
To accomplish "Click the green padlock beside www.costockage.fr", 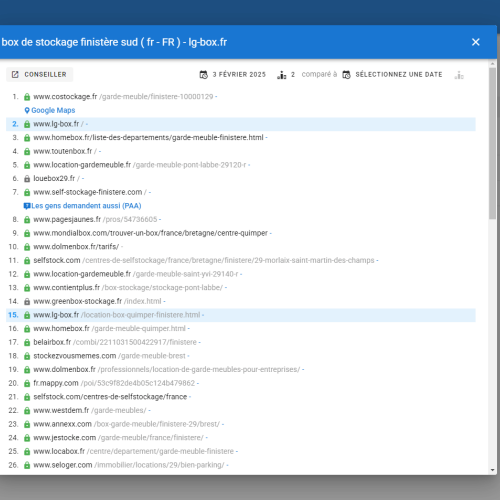I will (27, 97).
